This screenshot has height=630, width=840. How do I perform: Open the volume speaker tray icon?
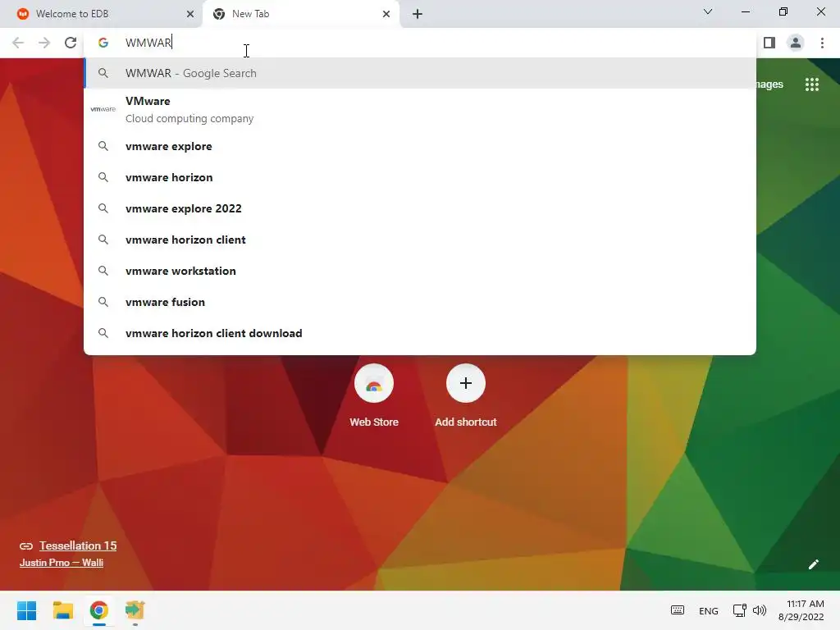(759, 610)
